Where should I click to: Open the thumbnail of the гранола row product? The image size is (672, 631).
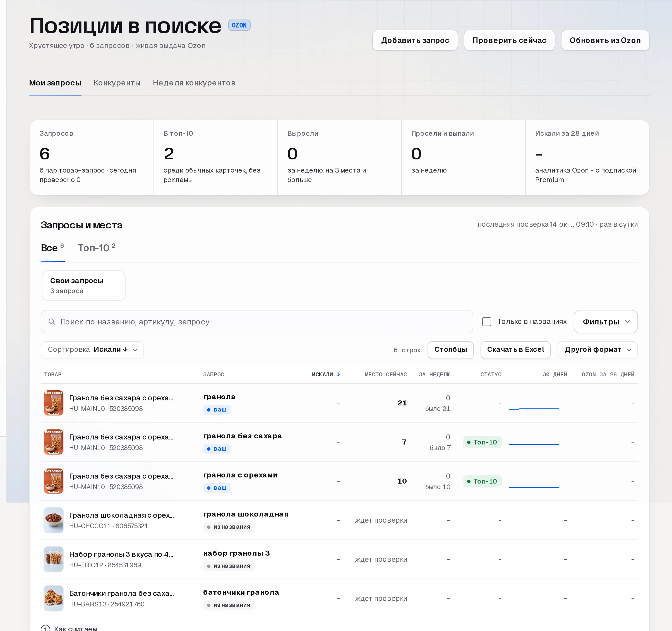coord(53,403)
